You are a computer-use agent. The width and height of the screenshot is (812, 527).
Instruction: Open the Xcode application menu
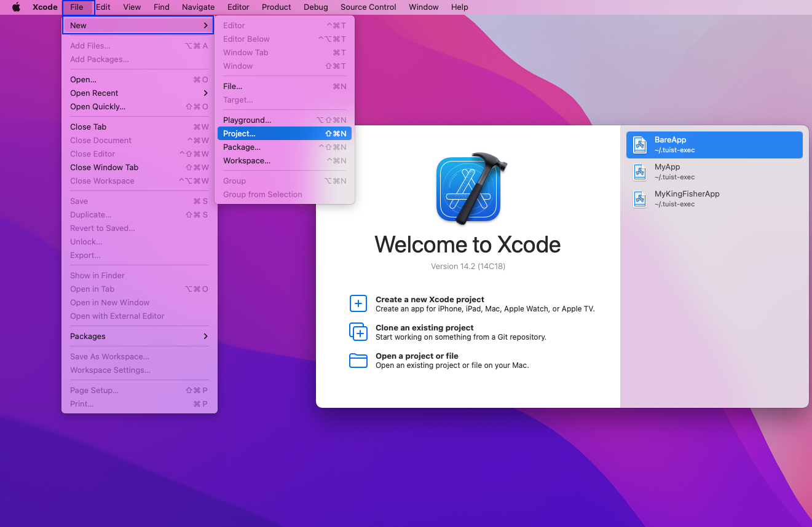coord(45,7)
